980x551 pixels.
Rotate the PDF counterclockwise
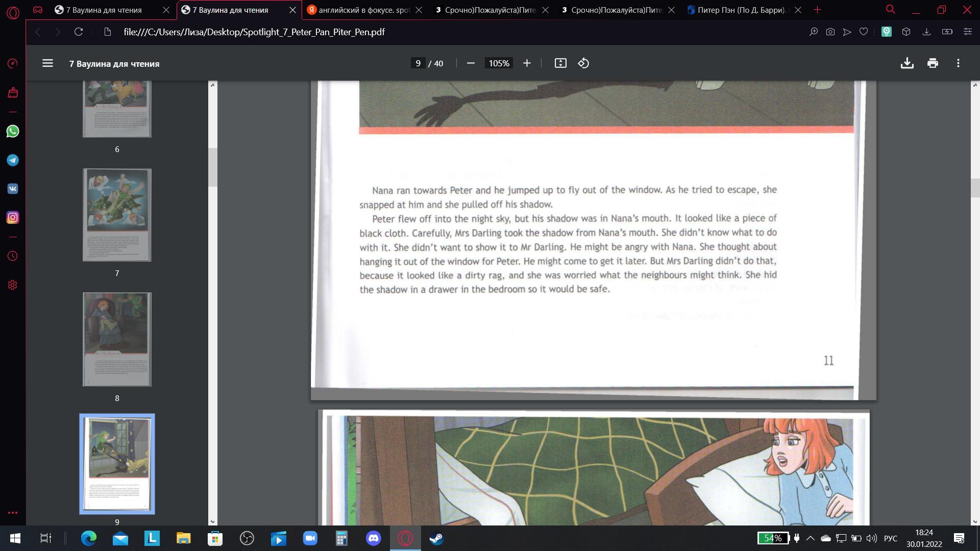coord(583,63)
